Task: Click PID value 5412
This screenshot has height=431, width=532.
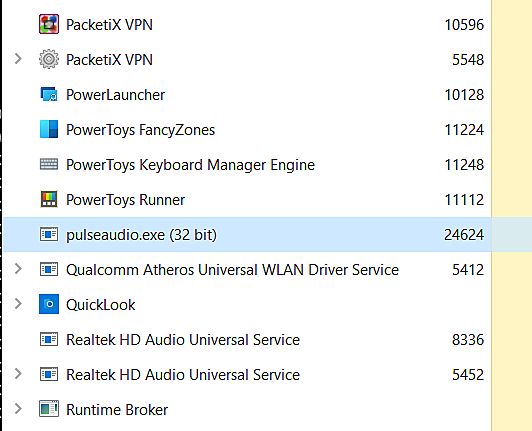Action: point(468,269)
